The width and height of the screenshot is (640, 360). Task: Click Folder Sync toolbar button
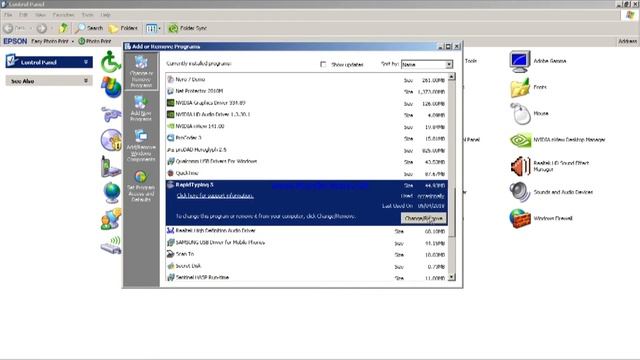[187, 28]
